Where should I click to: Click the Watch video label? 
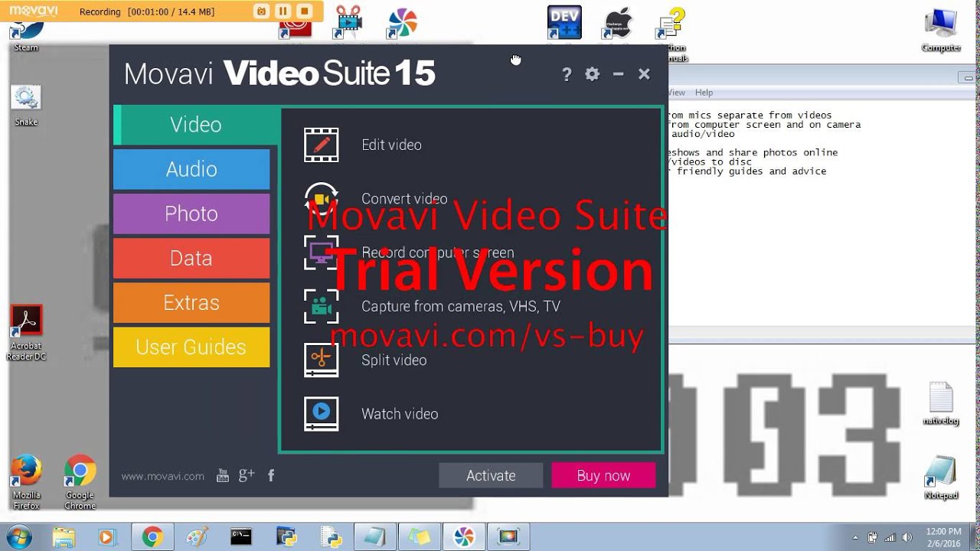point(400,413)
